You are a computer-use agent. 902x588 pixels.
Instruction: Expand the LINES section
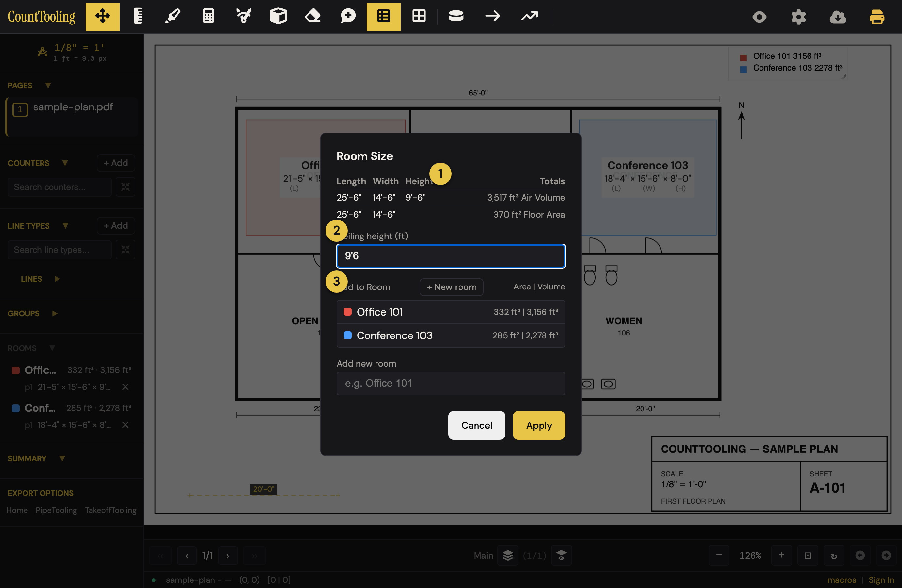point(57,279)
